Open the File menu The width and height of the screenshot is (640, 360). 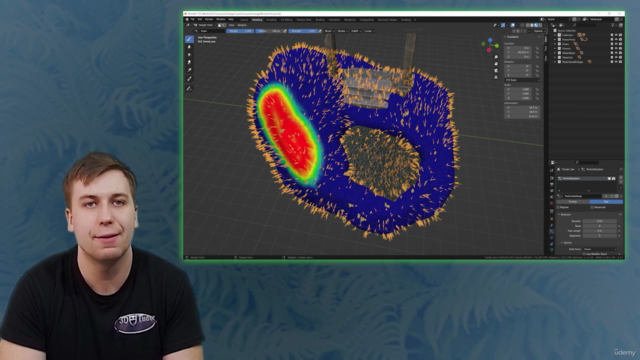192,19
